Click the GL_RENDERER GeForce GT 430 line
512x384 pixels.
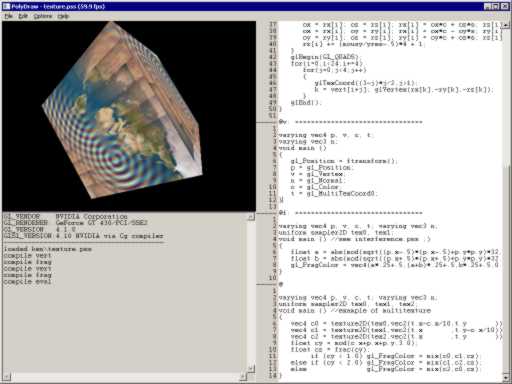(75, 223)
